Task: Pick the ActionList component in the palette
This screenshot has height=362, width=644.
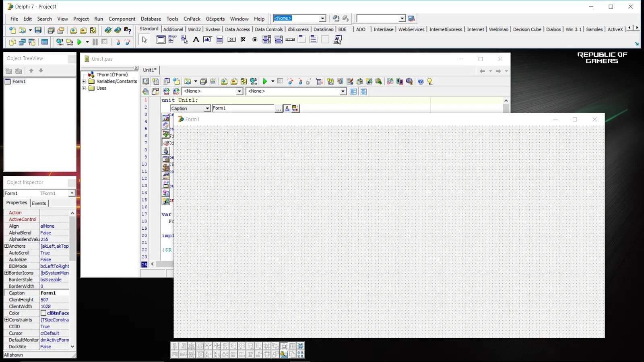Action: tap(337, 39)
